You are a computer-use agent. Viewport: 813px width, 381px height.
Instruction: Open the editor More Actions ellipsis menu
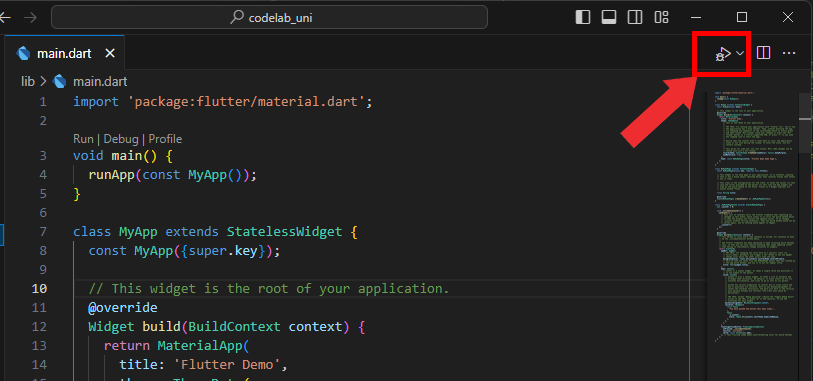pos(789,53)
